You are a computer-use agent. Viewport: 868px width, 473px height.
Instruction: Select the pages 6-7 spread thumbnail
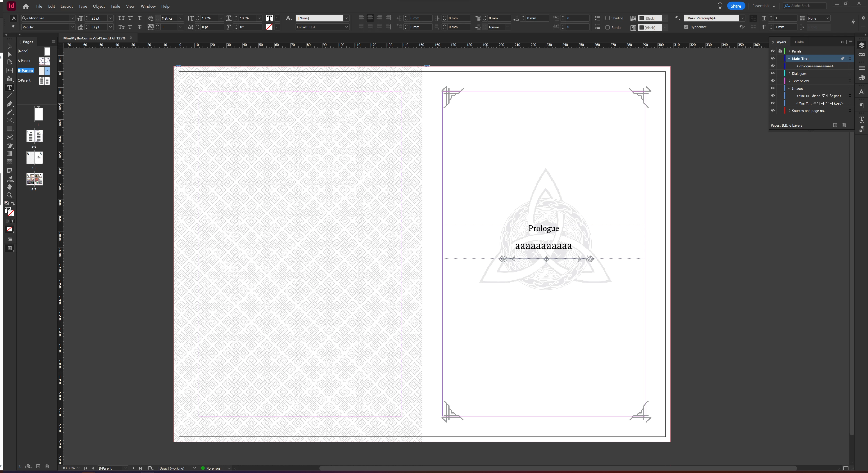34,179
